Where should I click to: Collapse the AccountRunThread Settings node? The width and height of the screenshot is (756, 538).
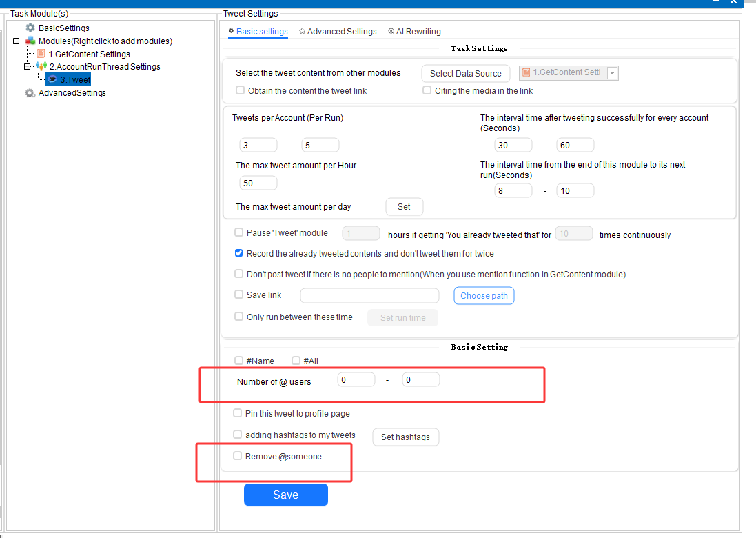tap(28, 66)
